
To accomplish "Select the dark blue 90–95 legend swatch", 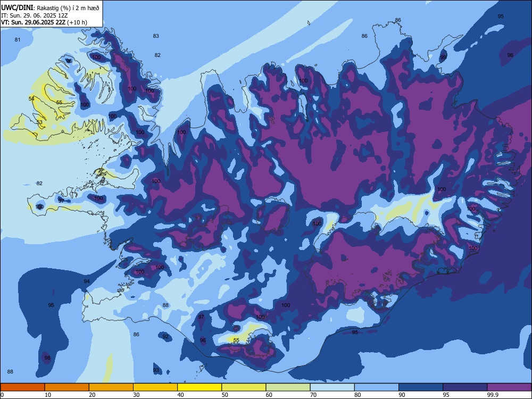I will pos(421,387).
